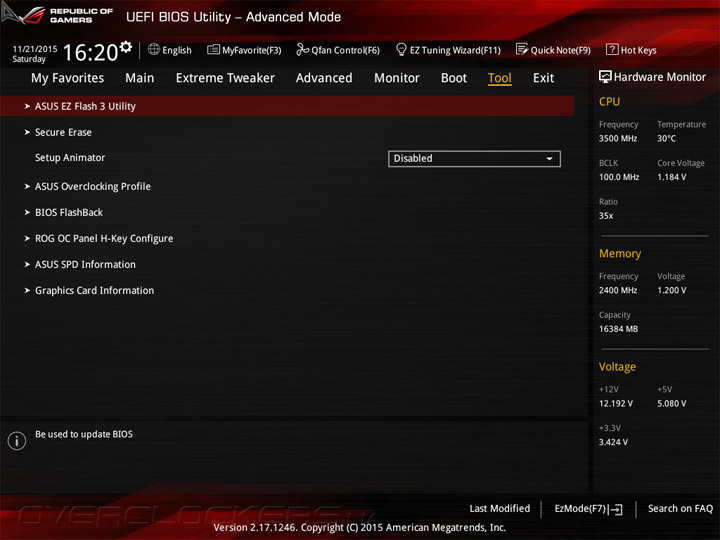Select ROG OC Panel H-Key Configure entry
The width and height of the screenshot is (720, 540).
coord(104,238)
